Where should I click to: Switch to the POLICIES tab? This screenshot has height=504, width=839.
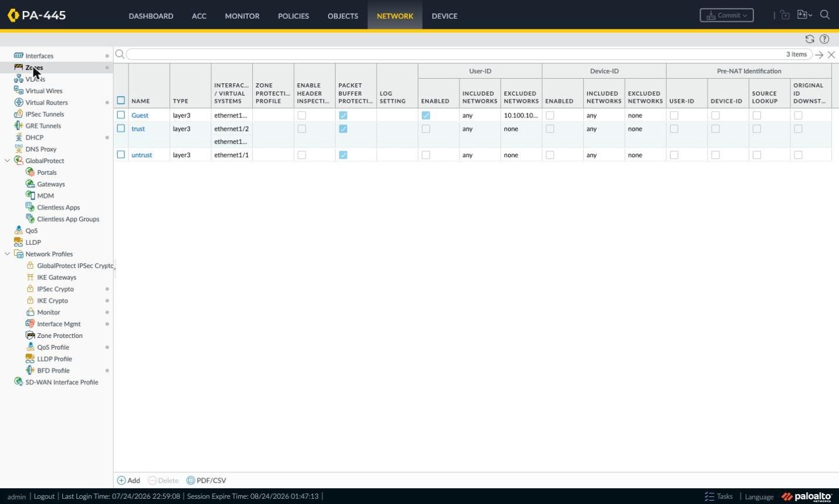click(293, 16)
